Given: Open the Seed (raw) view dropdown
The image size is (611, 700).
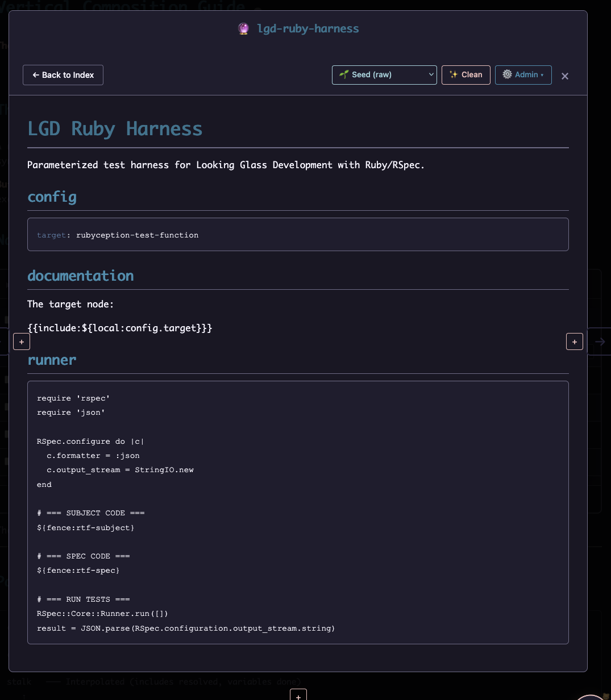Looking at the screenshot, I should coord(384,75).
